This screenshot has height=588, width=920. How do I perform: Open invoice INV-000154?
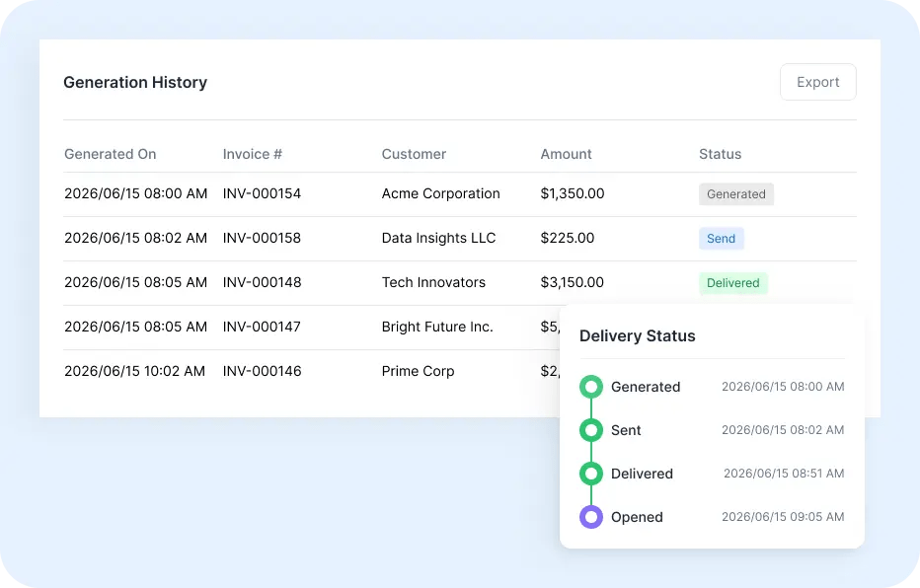[262, 193]
